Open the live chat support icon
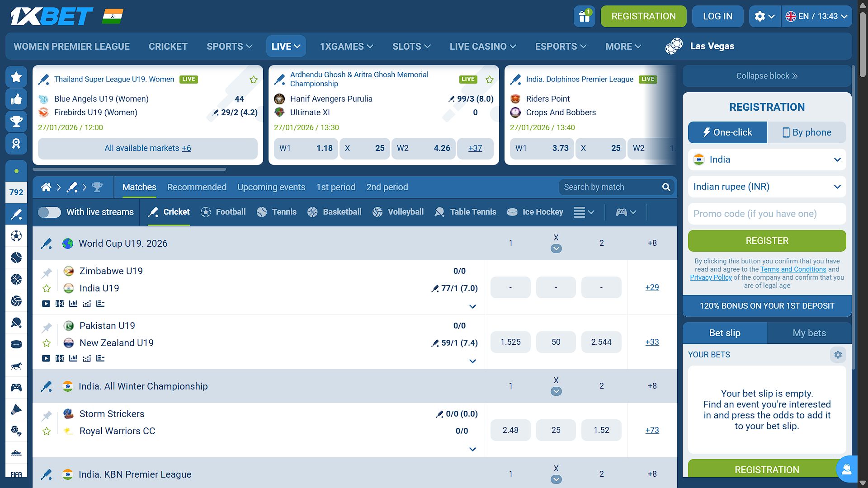 pos(846,469)
